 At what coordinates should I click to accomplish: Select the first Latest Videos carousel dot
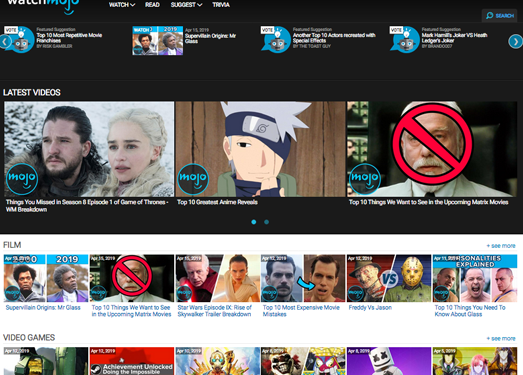pyautogui.click(x=254, y=222)
